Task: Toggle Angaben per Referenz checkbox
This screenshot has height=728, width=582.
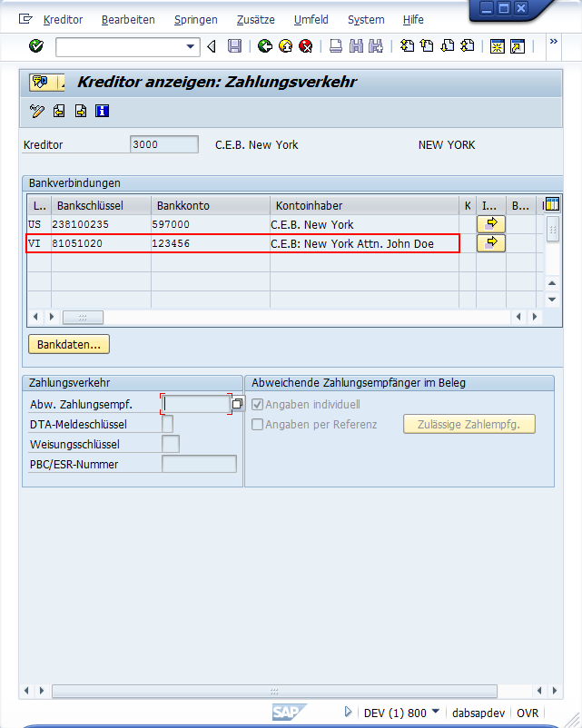Action: pyautogui.click(x=257, y=424)
